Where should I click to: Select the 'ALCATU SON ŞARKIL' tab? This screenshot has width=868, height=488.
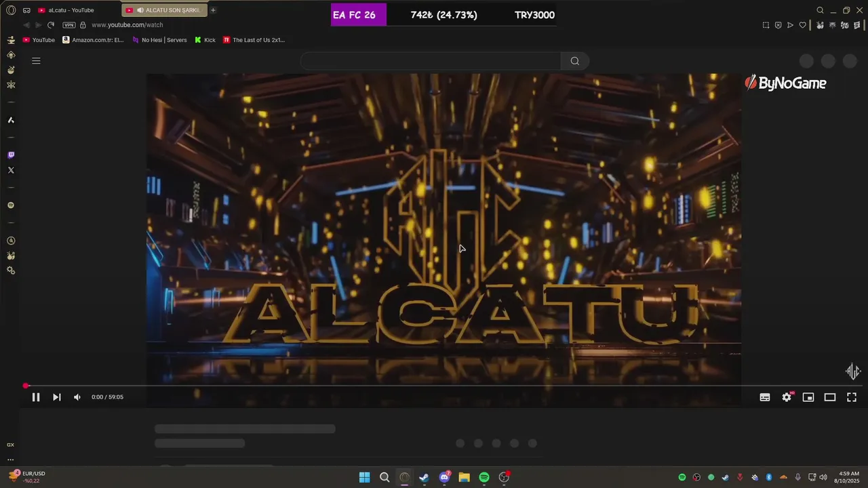[x=163, y=10]
